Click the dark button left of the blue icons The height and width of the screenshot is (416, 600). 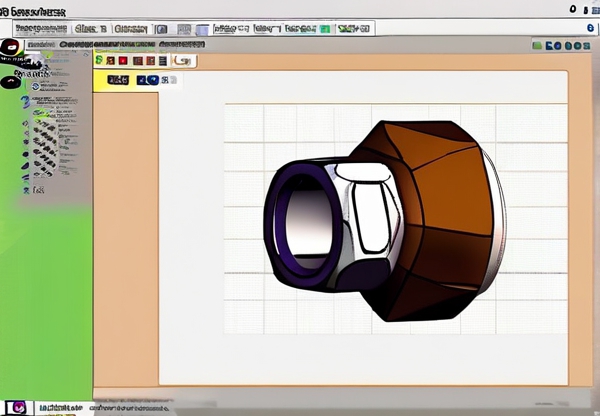click(x=118, y=80)
